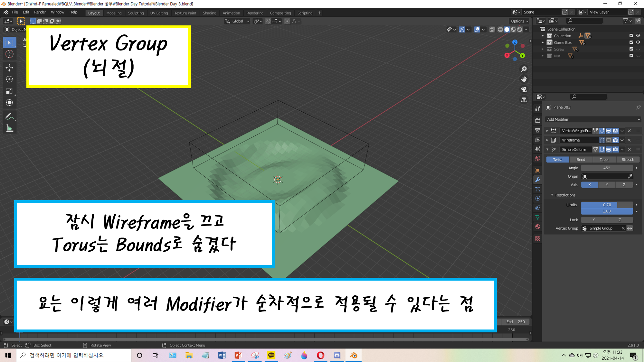
Task: Select the Rotate tool
Action: click(x=9, y=79)
